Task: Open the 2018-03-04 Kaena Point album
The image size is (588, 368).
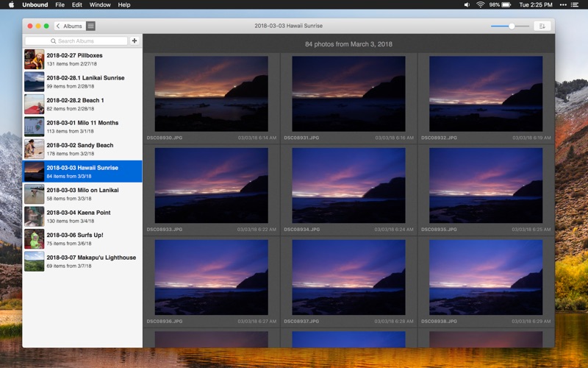Action: (x=82, y=216)
